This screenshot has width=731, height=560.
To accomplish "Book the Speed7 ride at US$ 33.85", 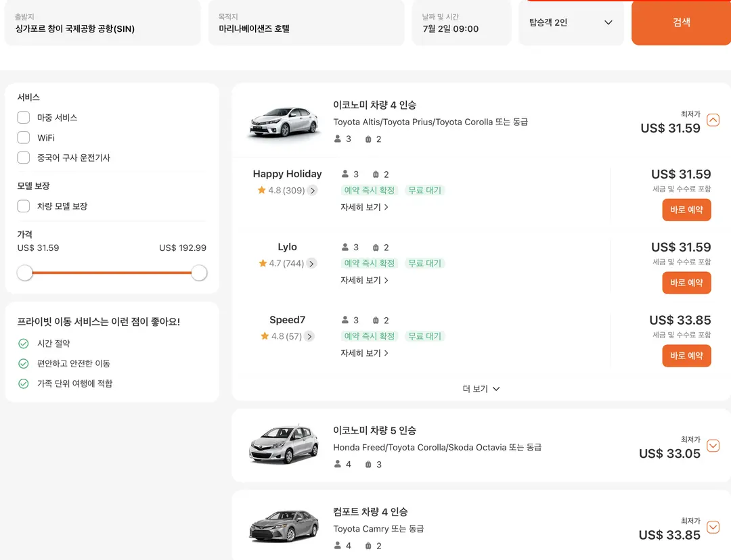I will pos(686,356).
